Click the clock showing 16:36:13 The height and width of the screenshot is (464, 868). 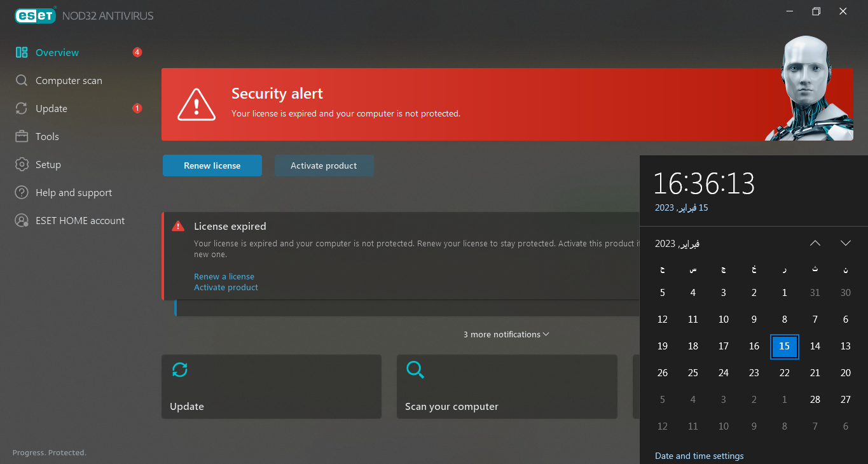705,183
